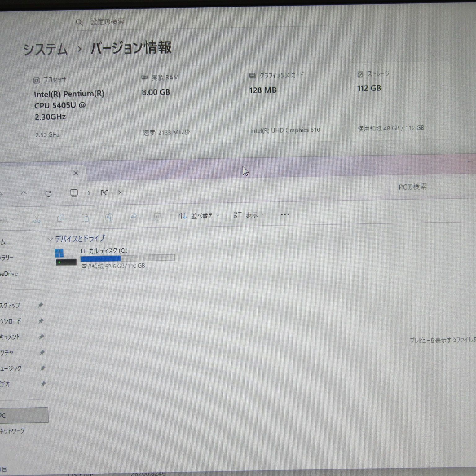The height and width of the screenshot is (476, 476).
Task: Open Videos in the navigation pane
Action: [x=5, y=384]
